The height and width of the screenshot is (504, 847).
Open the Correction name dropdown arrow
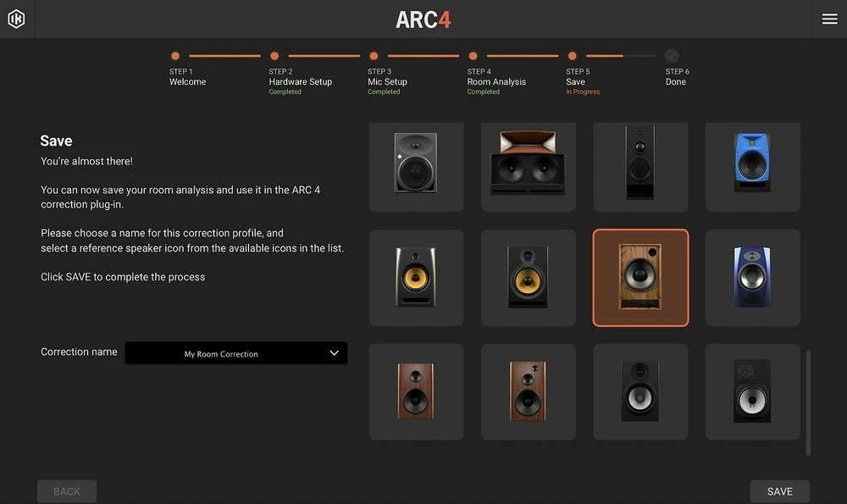(x=335, y=353)
